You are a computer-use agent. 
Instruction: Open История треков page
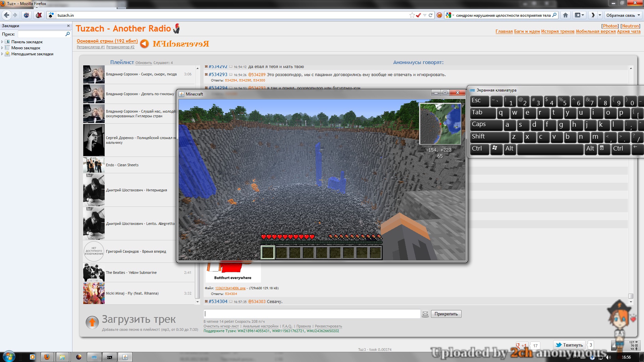(x=558, y=32)
